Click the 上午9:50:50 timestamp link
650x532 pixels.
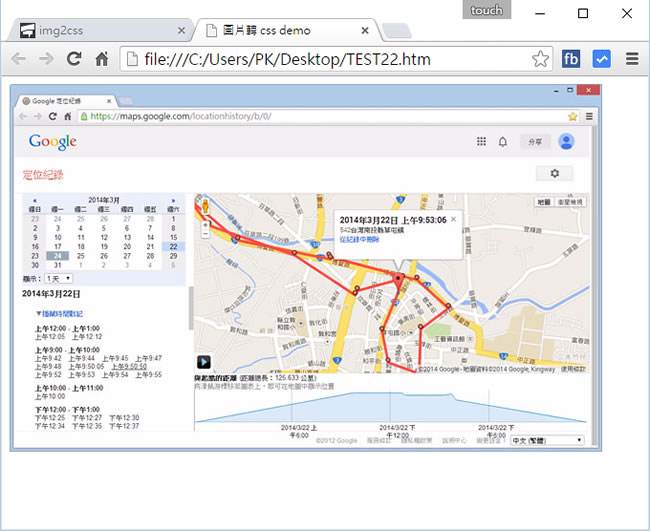coord(129,367)
